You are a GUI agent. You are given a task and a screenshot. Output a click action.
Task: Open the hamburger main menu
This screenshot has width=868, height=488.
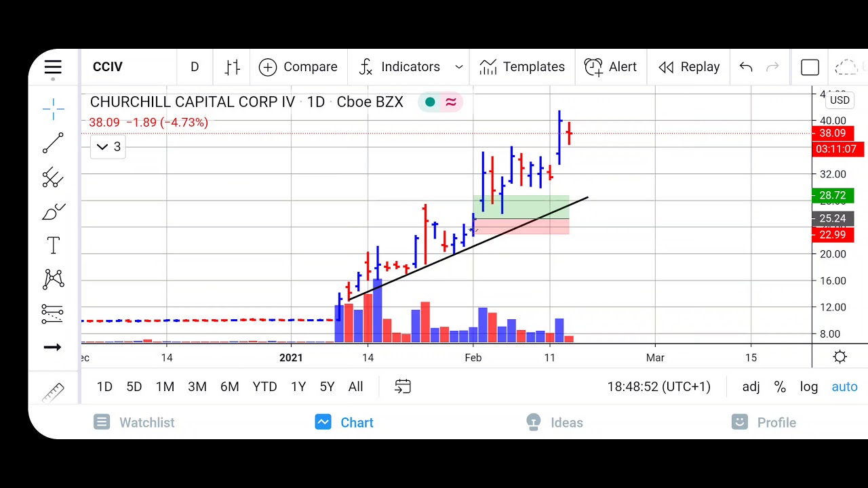[53, 66]
